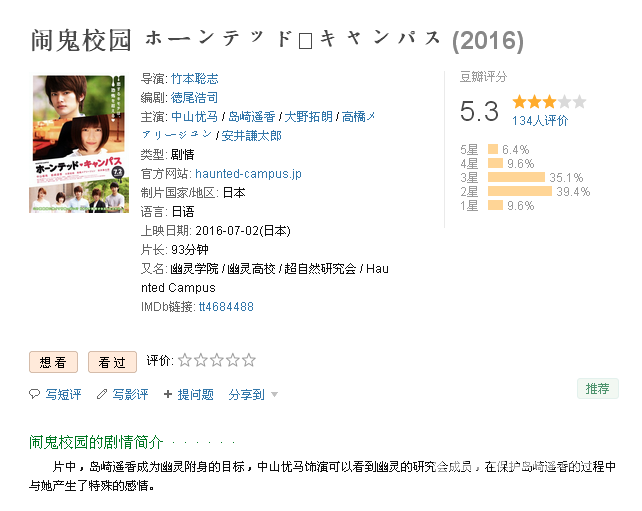Image resolution: width=642 pixels, height=511 pixels.
Task: Click the 2星 rating percentage bar
Action: point(520,191)
